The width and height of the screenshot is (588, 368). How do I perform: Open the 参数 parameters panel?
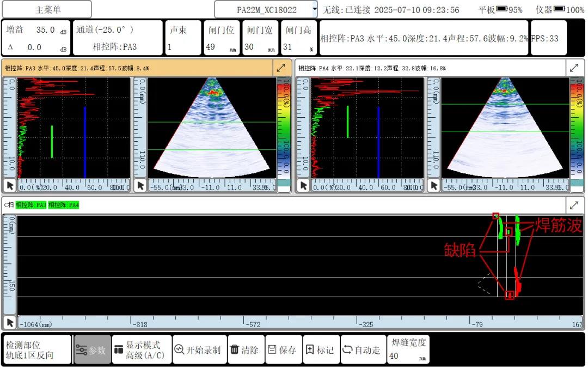tap(92, 350)
